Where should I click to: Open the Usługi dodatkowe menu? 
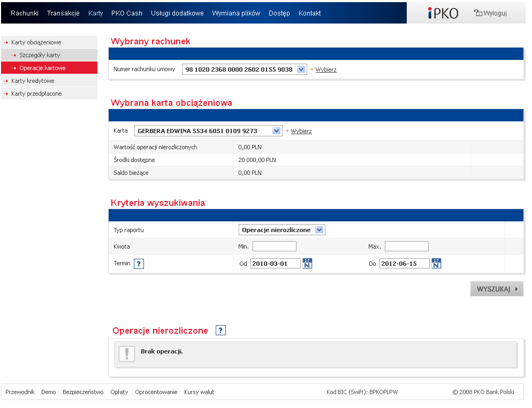click(177, 13)
